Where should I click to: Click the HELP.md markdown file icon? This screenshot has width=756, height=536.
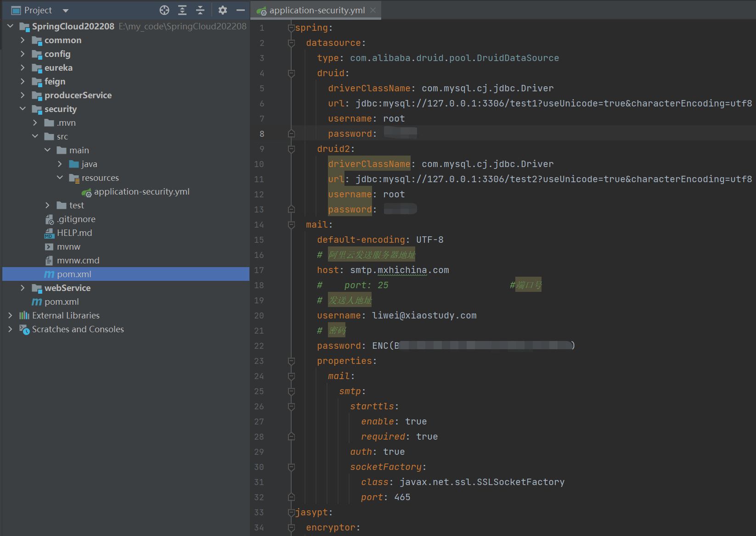point(49,233)
